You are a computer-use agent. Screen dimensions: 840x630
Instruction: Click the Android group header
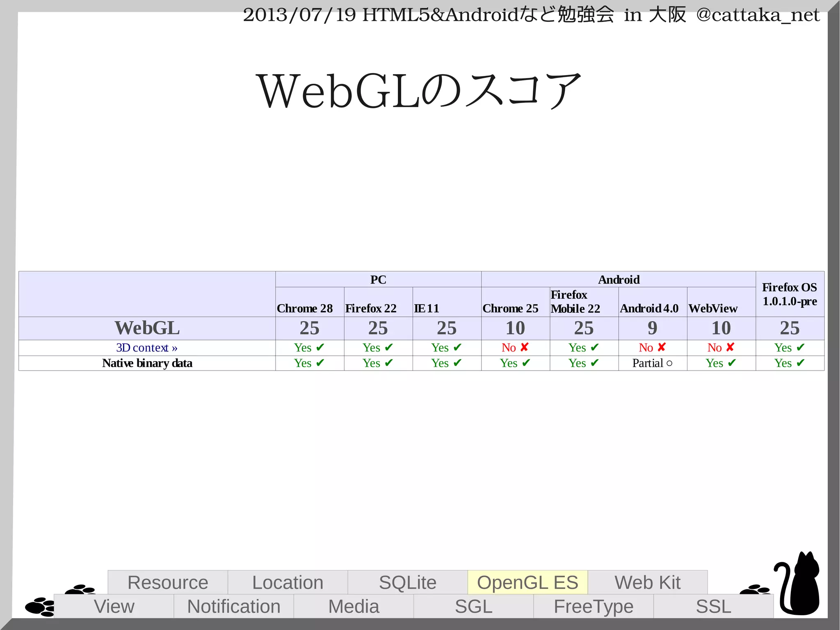point(619,279)
